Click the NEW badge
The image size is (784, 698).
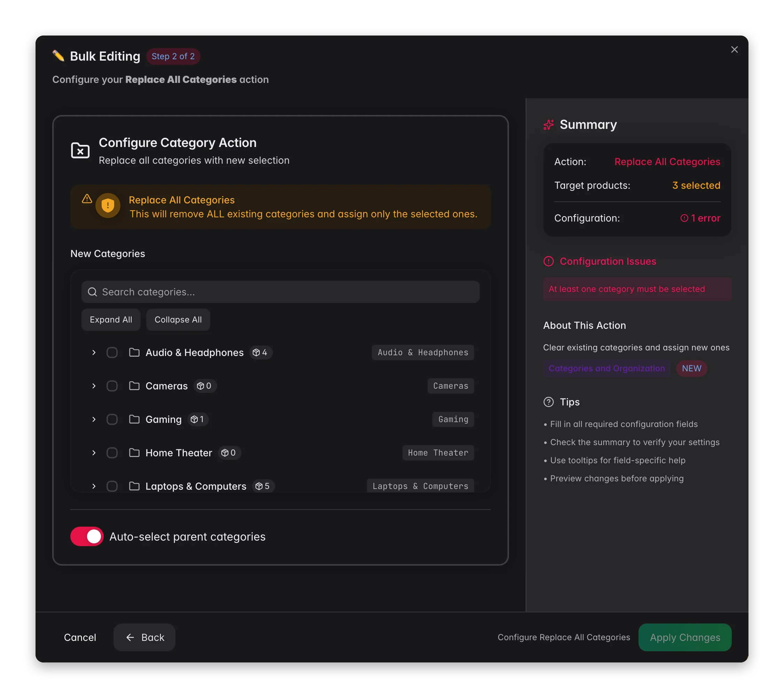[691, 369]
